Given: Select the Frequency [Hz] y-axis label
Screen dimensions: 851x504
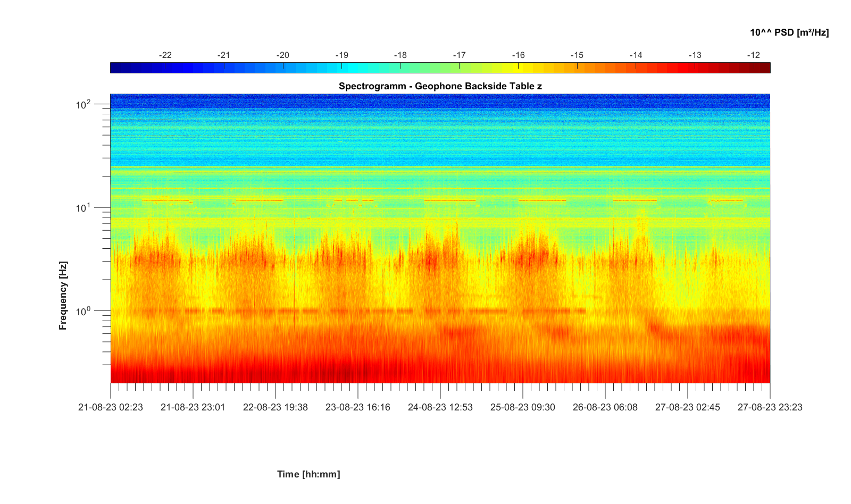Looking at the screenshot, I should [63, 296].
